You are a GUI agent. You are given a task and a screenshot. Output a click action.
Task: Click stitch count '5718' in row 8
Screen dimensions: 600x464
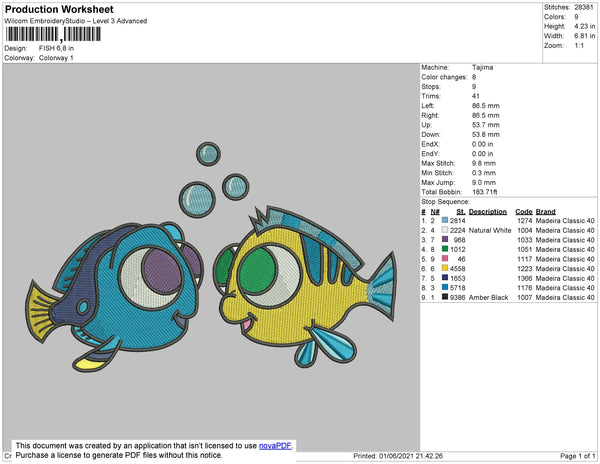coord(458,288)
